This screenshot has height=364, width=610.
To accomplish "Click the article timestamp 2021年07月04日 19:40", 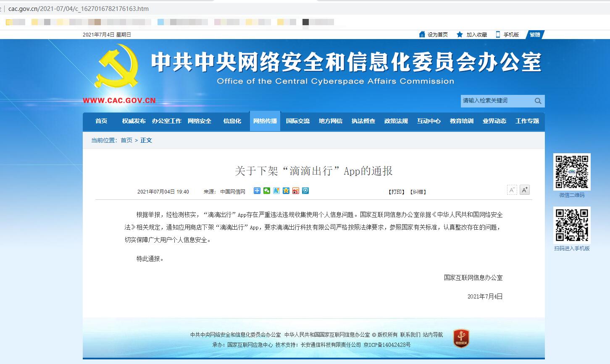I will (x=163, y=192).
